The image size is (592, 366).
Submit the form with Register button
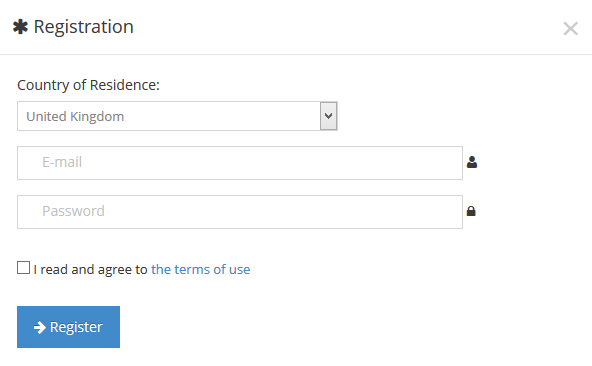68,327
